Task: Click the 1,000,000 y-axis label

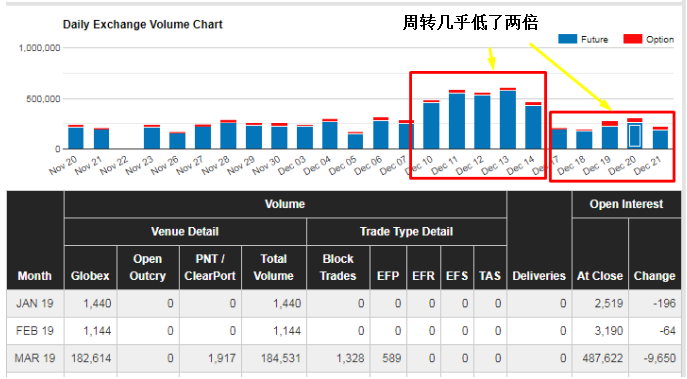Action: 39,48
